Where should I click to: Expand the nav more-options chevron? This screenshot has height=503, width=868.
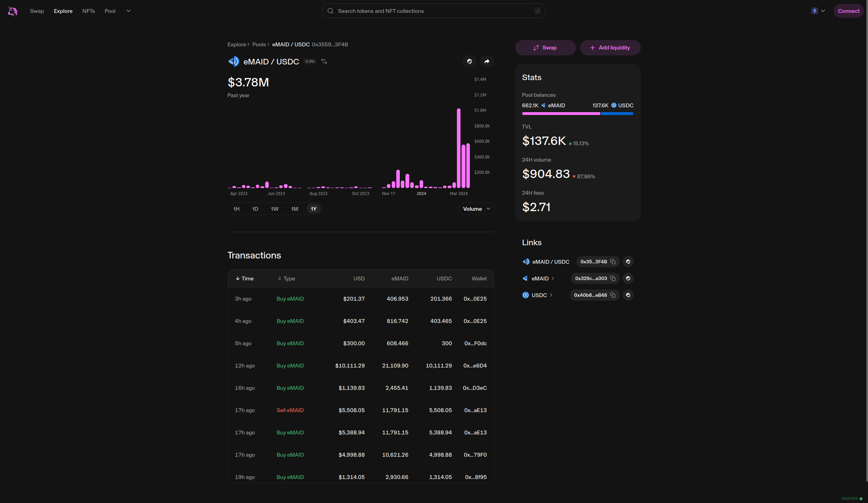click(129, 11)
